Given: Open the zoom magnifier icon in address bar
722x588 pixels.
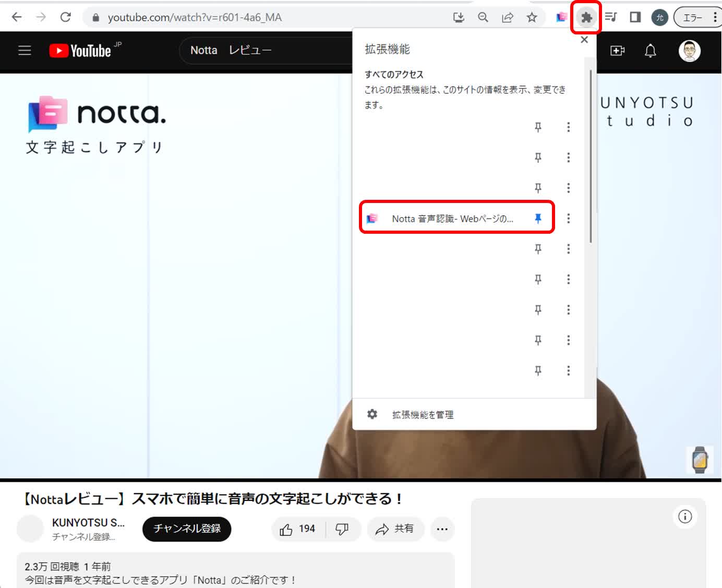Looking at the screenshot, I should coord(483,18).
